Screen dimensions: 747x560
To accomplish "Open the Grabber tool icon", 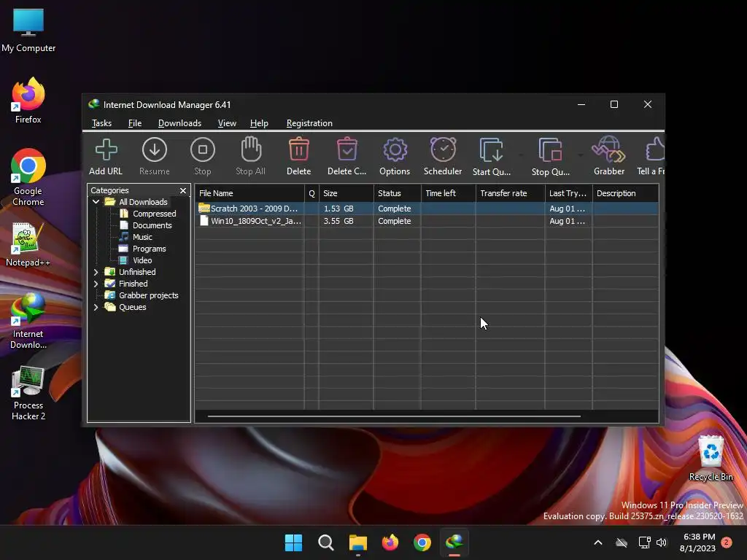I will (x=608, y=156).
